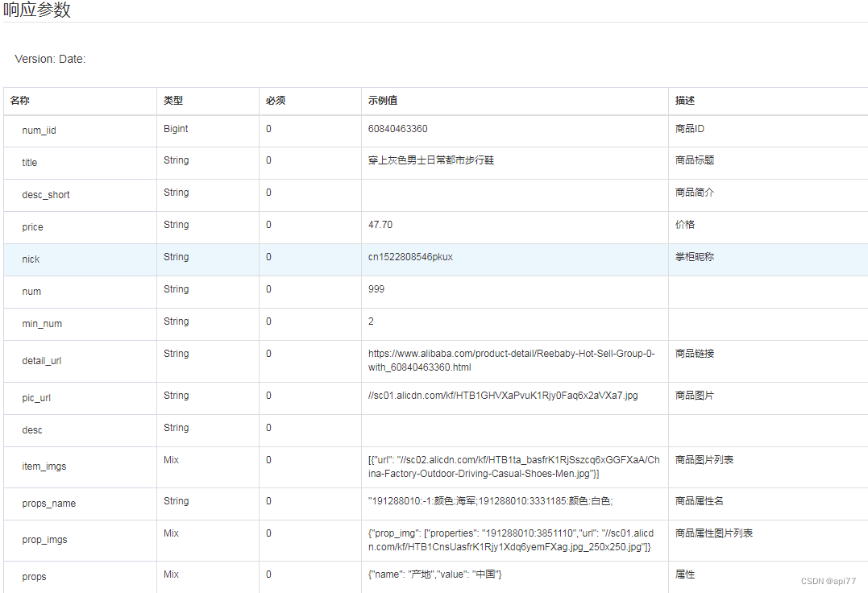Select the price parameter name
868x593 pixels.
[x=33, y=226]
